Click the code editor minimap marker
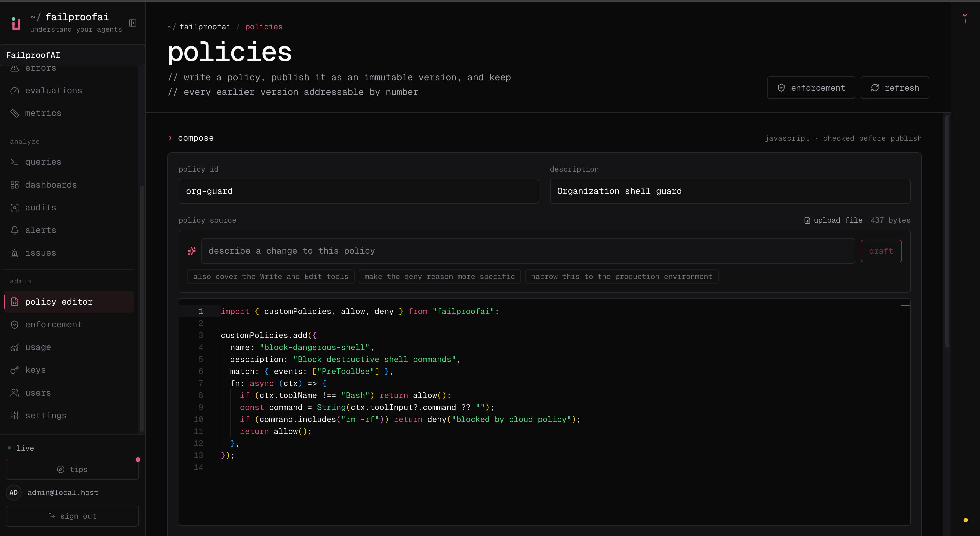 (x=905, y=305)
